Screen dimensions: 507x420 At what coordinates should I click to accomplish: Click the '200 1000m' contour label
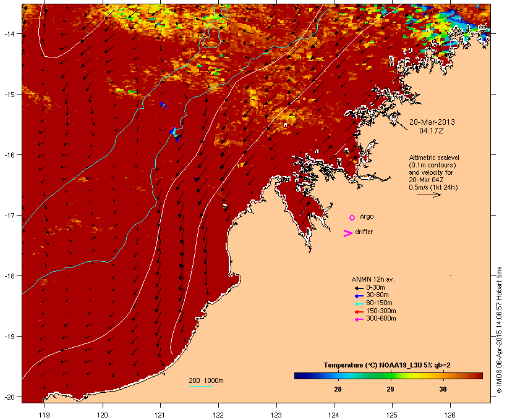[x=206, y=380]
